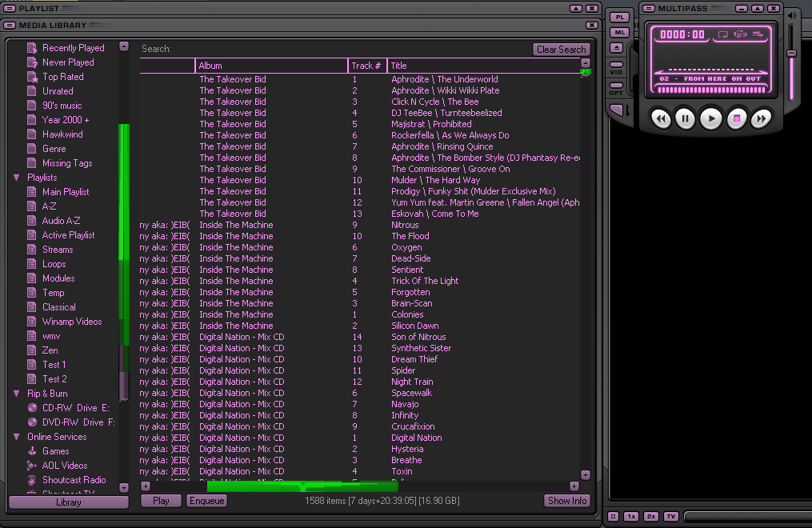Viewport: 812px width, 528px height.
Task: Collapse the Online Services tree node
Action: pos(17,437)
